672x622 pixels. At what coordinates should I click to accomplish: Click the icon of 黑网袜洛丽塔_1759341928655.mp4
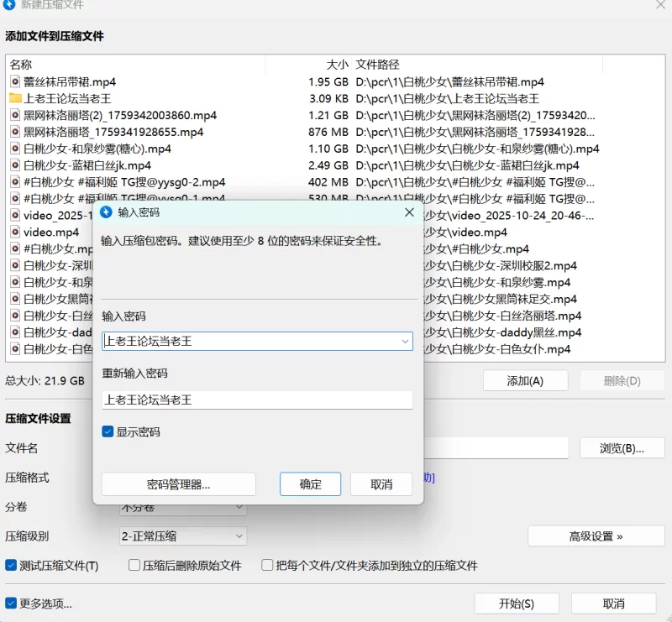[15, 132]
